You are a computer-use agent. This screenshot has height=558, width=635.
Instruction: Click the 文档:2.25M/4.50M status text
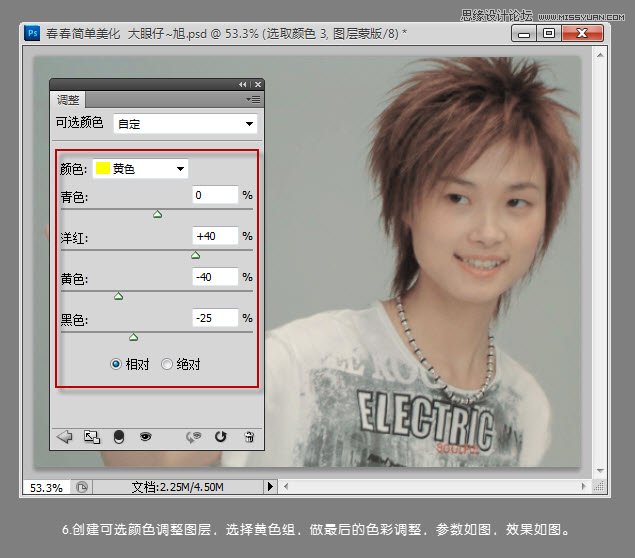(x=177, y=487)
